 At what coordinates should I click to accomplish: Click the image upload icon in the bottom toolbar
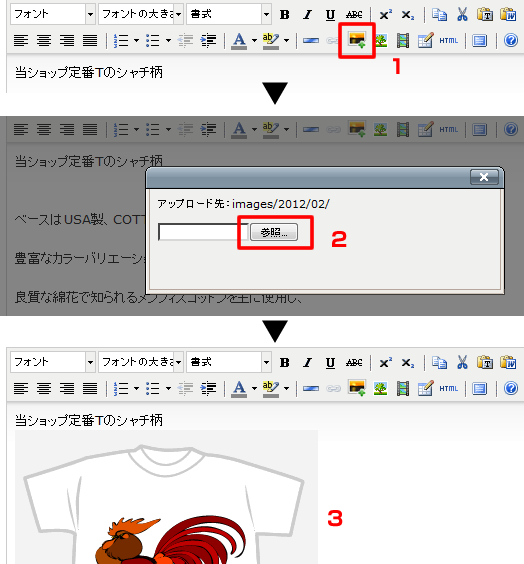357,388
